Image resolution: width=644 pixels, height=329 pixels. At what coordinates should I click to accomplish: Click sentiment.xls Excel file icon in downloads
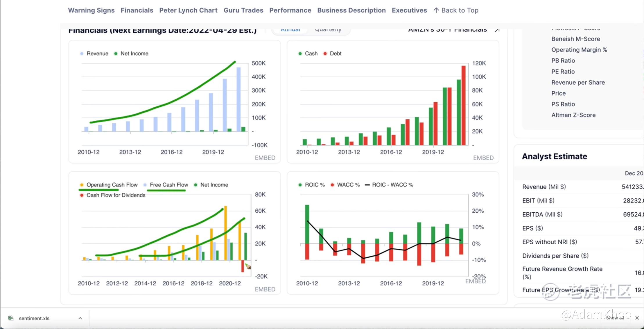[x=11, y=318]
